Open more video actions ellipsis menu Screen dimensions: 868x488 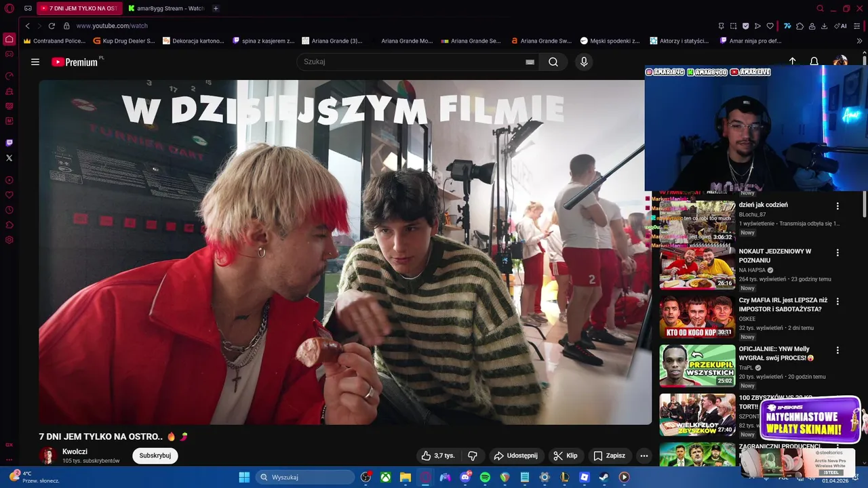pos(644,455)
